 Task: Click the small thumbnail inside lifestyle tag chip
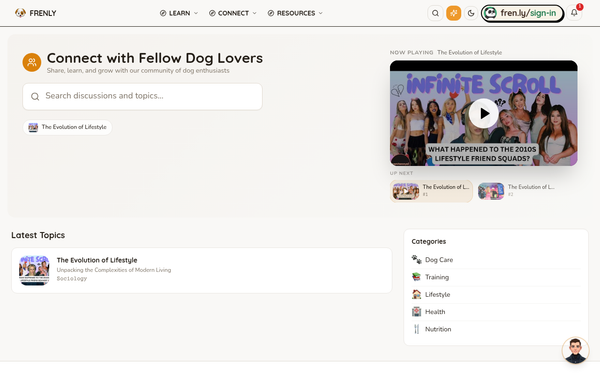click(x=33, y=127)
